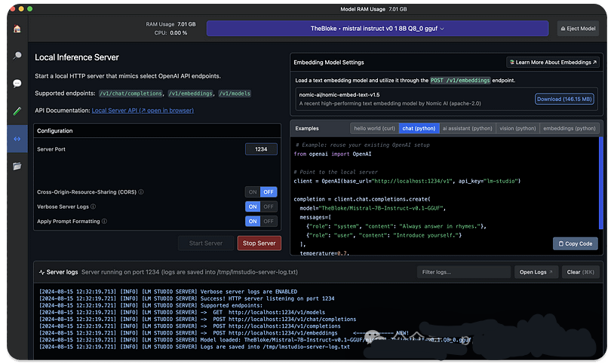Click the Filter logs input field
This screenshot has width=614, height=364.
click(x=464, y=272)
